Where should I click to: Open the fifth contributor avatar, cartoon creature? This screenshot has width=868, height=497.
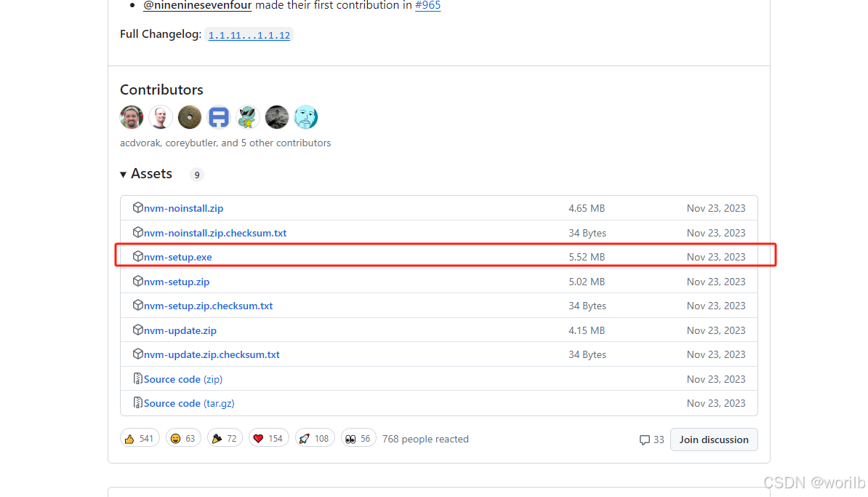[247, 117]
